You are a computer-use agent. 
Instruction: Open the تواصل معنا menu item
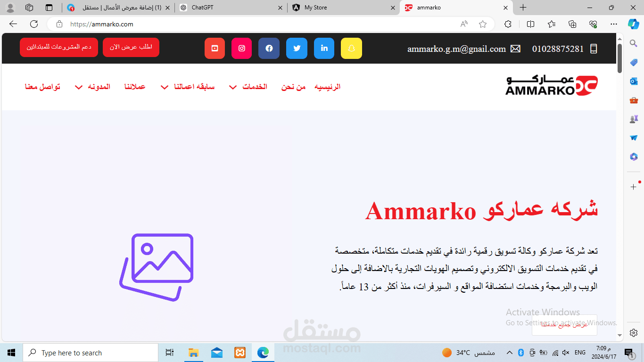click(42, 87)
